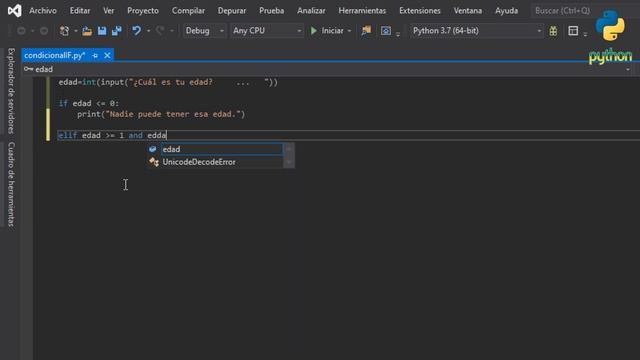This screenshot has width=640, height=360.
Task: Click the Visual Studio logo icon
Action: (x=14, y=11)
